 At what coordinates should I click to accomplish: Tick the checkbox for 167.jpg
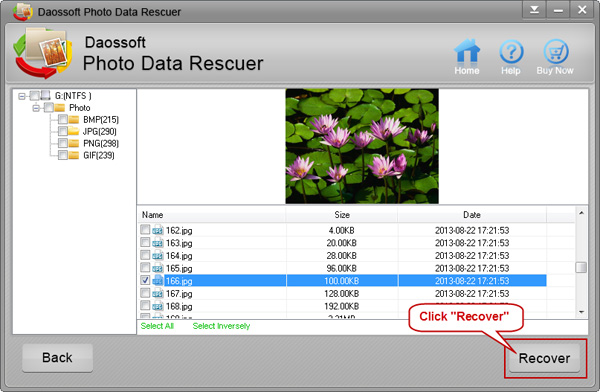click(x=145, y=292)
